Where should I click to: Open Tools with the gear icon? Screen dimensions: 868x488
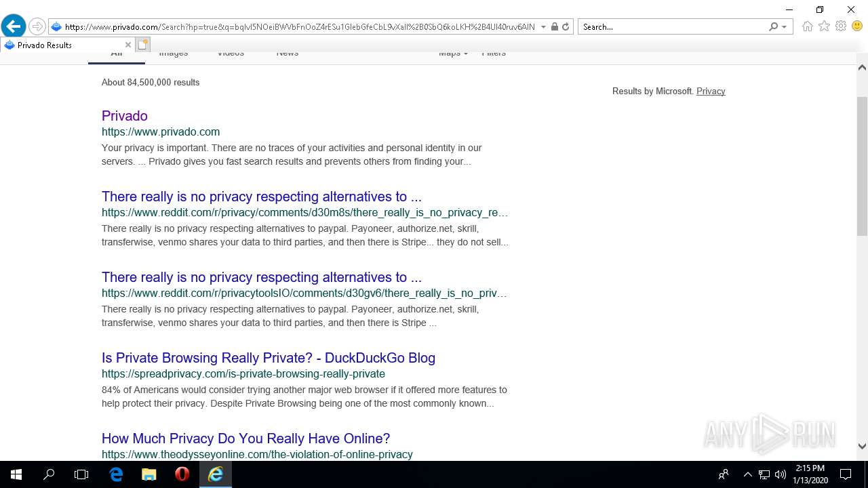841,26
